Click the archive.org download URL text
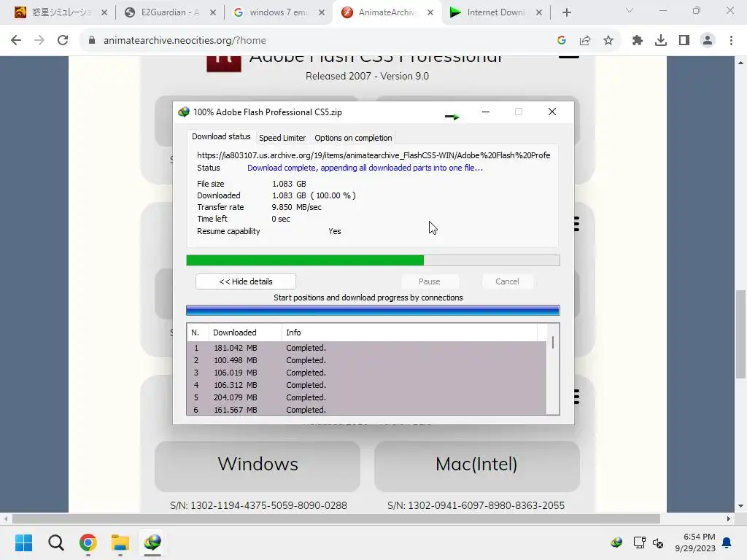The image size is (747, 560). (x=373, y=155)
